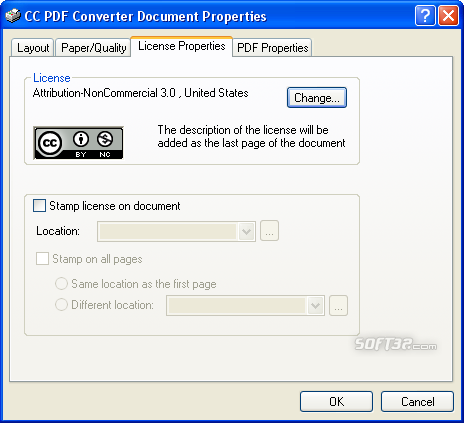Click the Attribution-NonCommercial 3.0 license name
464x423 pixels.
(140, 93)
